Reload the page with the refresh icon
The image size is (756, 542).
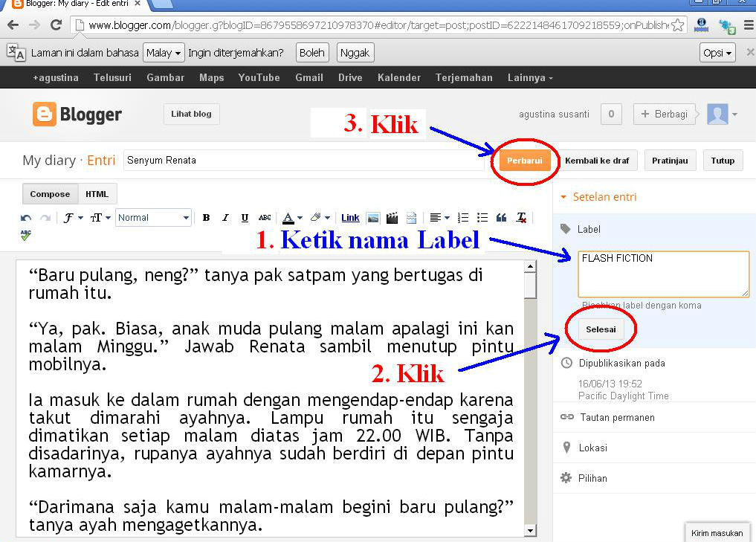[56, 25]
